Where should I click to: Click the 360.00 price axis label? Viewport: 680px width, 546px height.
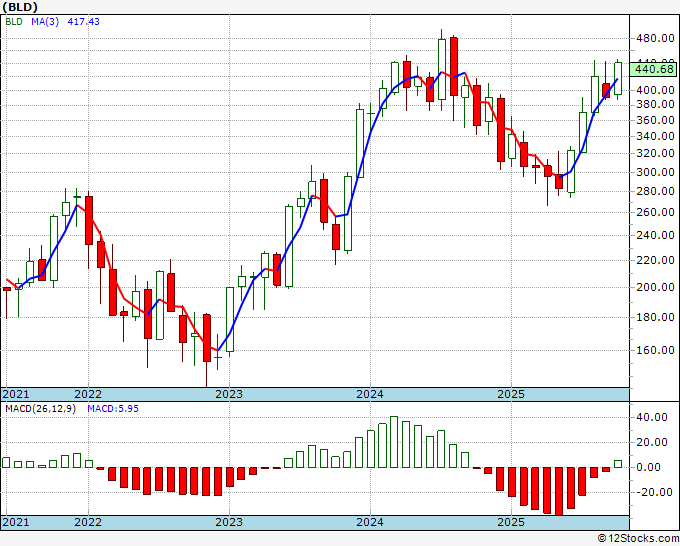(655, 120)
